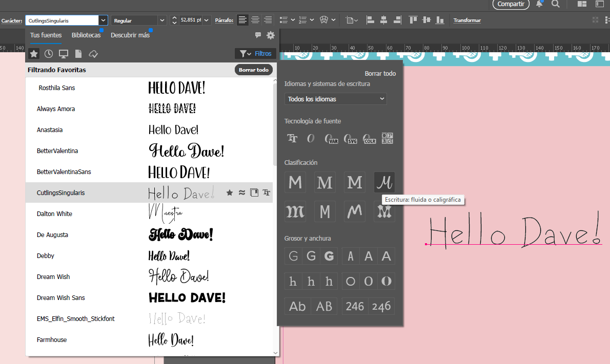Toggle SVG font technology filter
Image resolution: width=610 pixels, height=364 pixels.
click(x=350, y=139)
